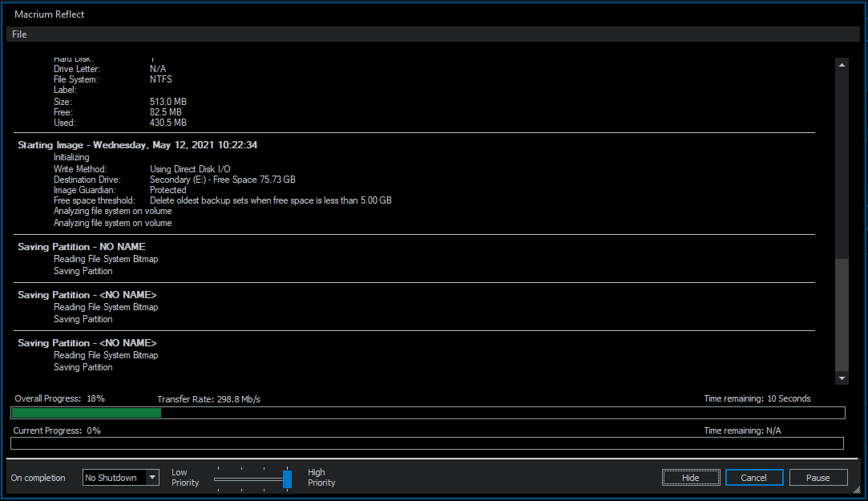
Task: Open the No Shutdown completion dropdown
Action: [x=121, y=477]
